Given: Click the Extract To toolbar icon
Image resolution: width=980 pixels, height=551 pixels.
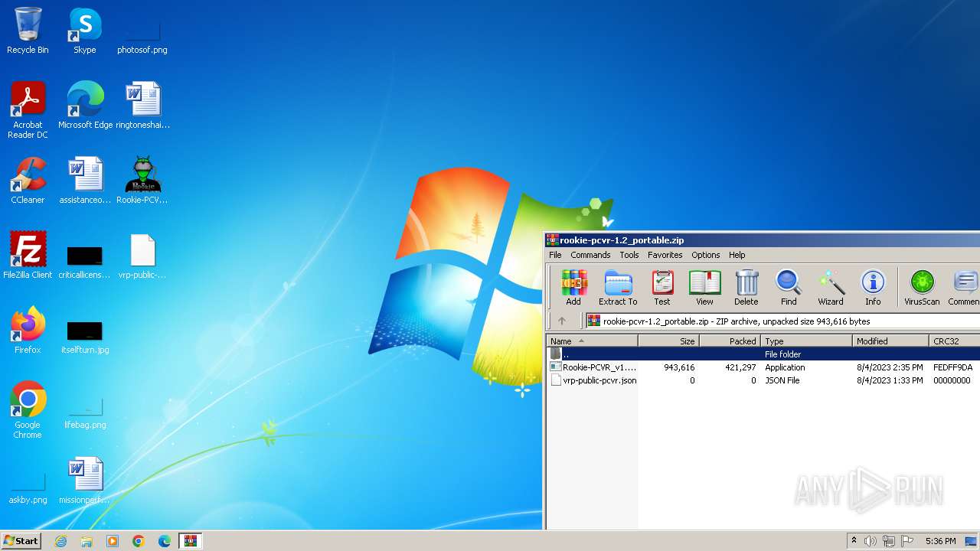Looking at the screenshot, I should pos(618,287).
